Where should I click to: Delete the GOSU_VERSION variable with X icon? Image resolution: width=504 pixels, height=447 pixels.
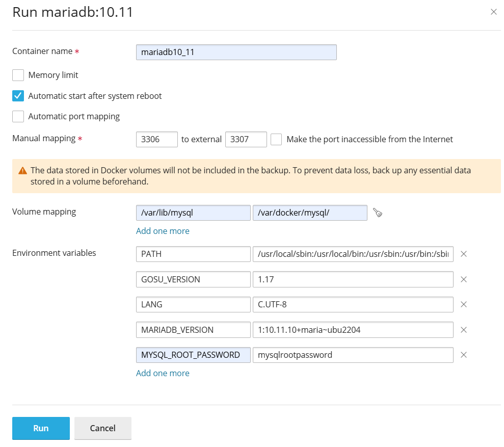point(464,279)
